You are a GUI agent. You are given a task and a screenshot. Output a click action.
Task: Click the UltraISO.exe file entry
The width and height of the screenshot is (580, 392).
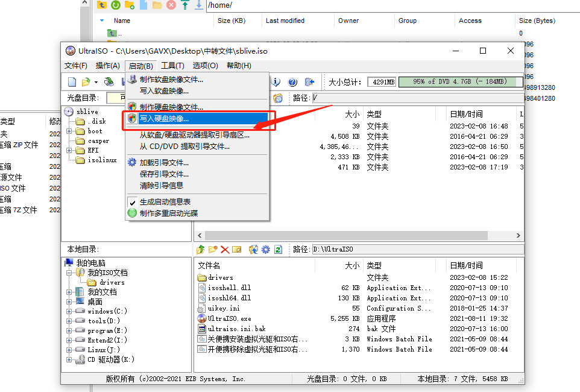229,318
